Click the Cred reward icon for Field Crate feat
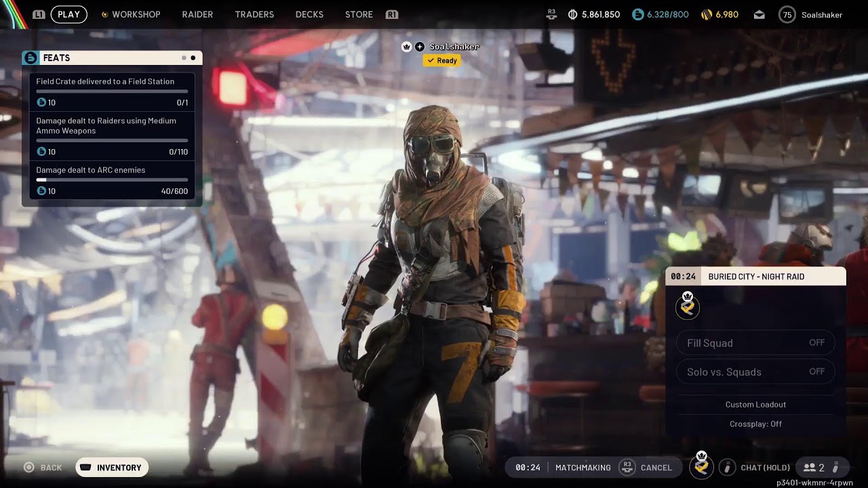The height and width of the screenshot is (488, 868). pyautogui.click(x=41, y=102)
